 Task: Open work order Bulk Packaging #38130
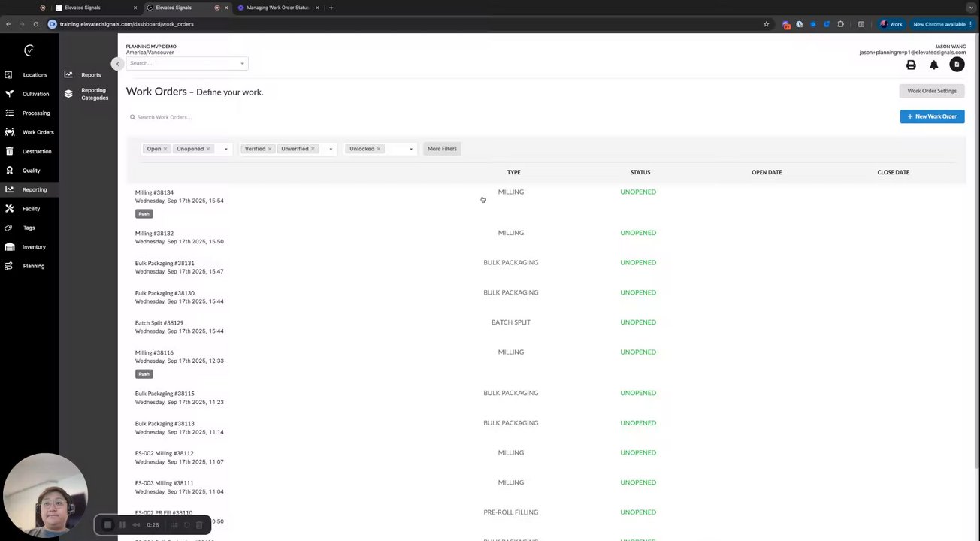point(165,293)
